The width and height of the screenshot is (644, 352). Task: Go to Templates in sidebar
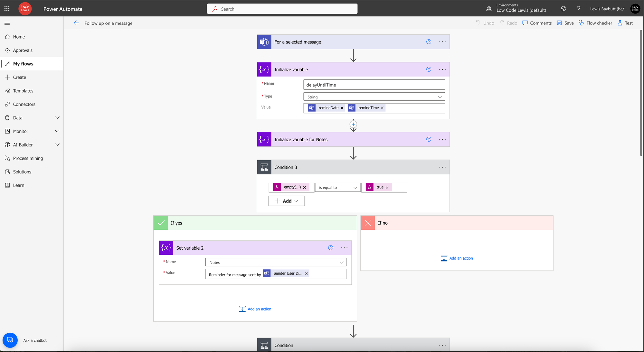point(23,91)
